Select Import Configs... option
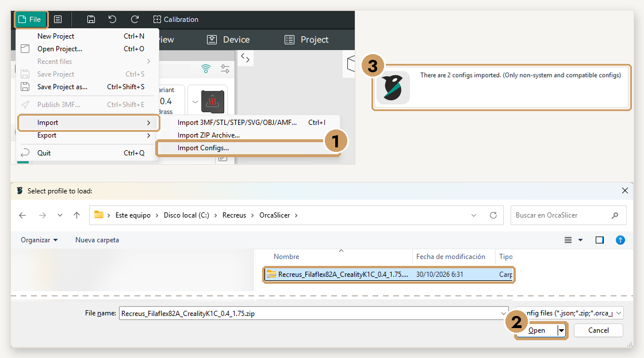Viewport: 644px width, 358px height. coord(247,148)
